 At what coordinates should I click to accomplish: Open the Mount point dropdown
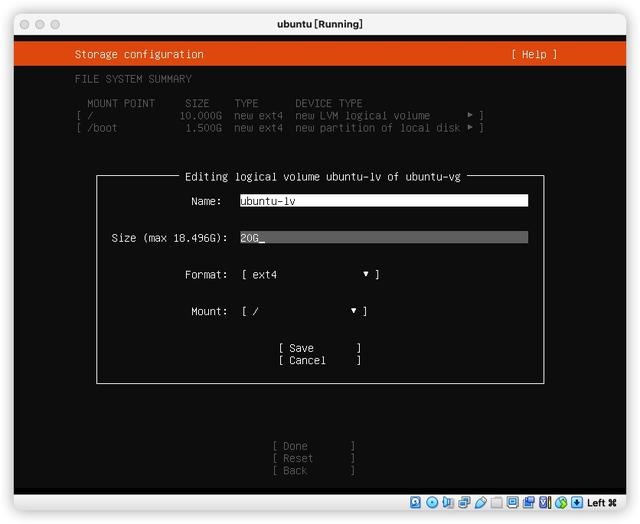[304, 311]
